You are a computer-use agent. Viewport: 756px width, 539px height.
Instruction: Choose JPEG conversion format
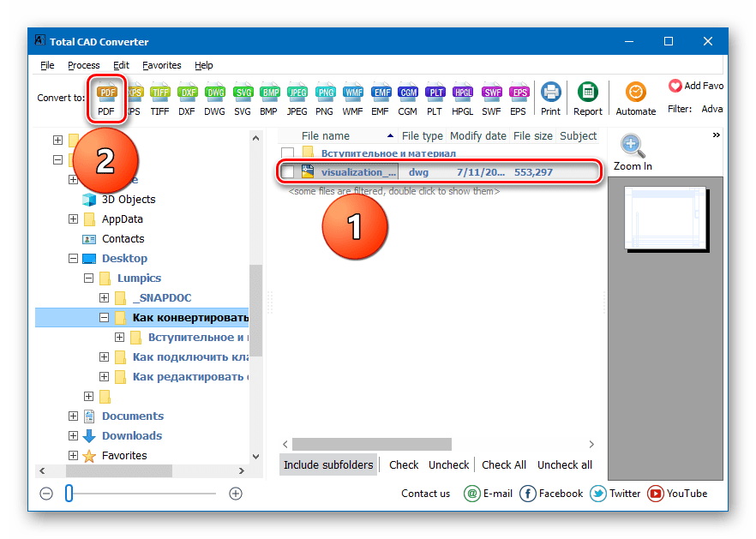click(297, 99)
